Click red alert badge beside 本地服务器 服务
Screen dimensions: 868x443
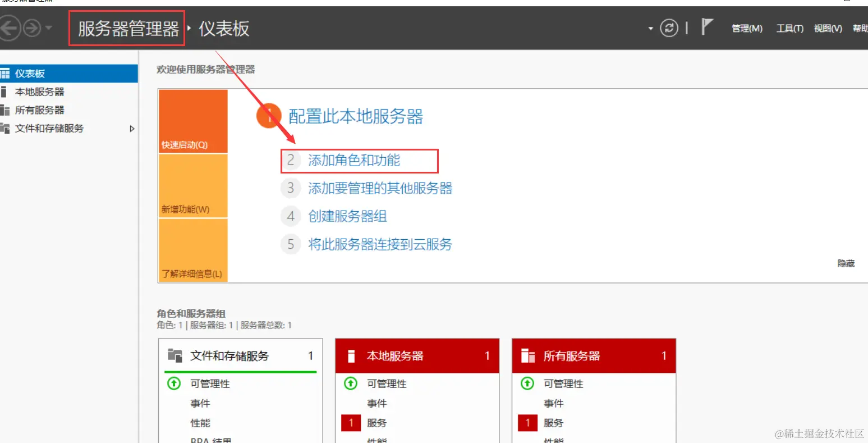pyautogui.click(x=351, y=423)
